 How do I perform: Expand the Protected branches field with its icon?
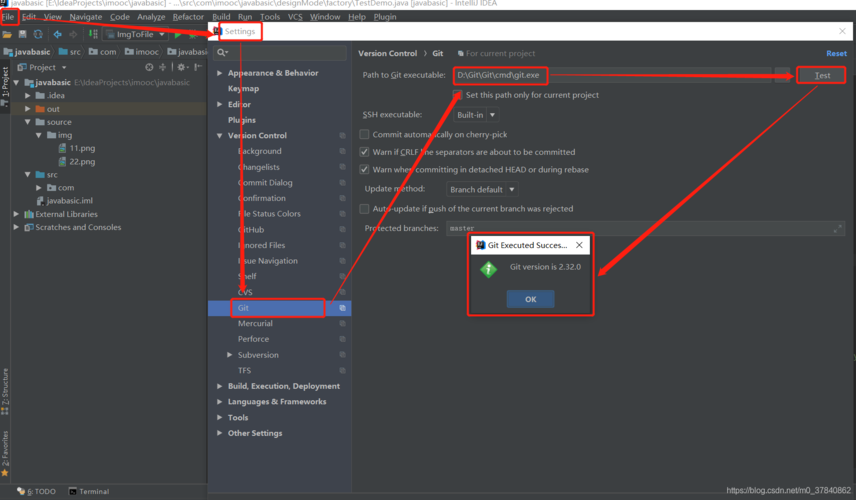click(837, 229)
